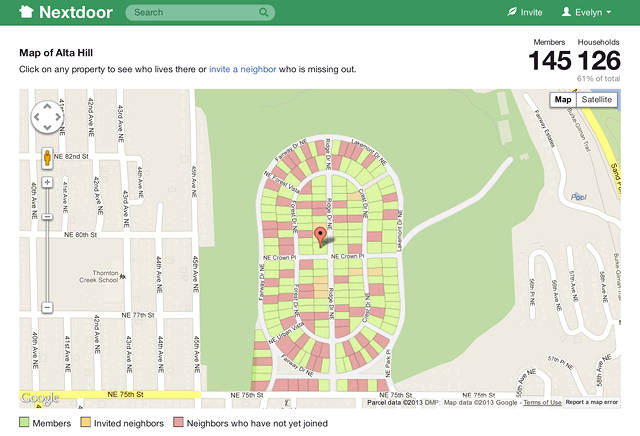Click the orange Invited neighbors swatch
The width and height of the screenshot is (640, 436).
point(85,423)
